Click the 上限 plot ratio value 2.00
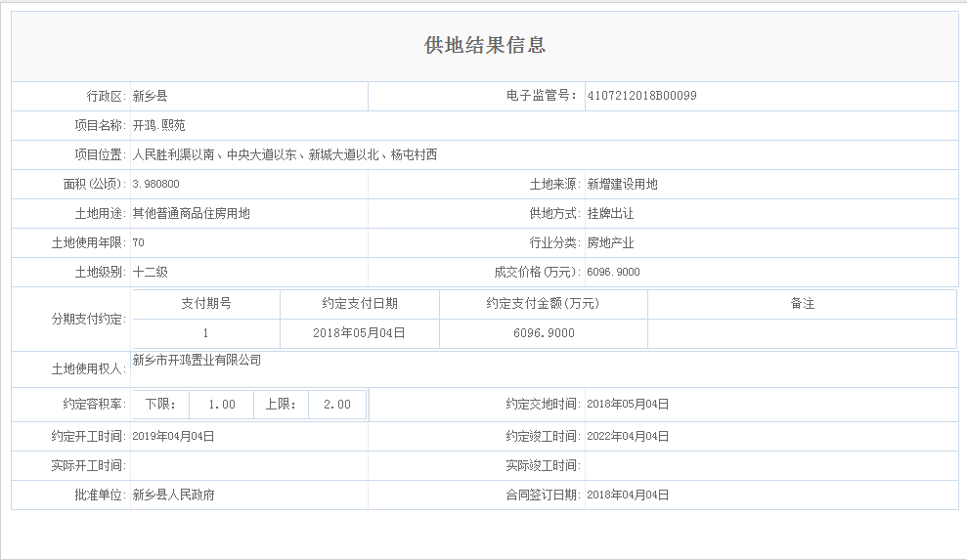Image resolution: width=967 pixels, height=560 pixels. pos(336,405)
